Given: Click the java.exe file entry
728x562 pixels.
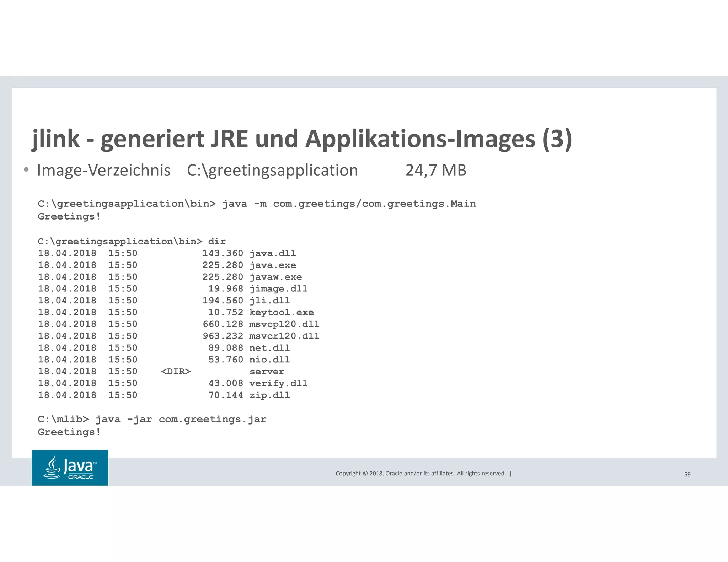Looking at the screenshot, I should 272,265.
